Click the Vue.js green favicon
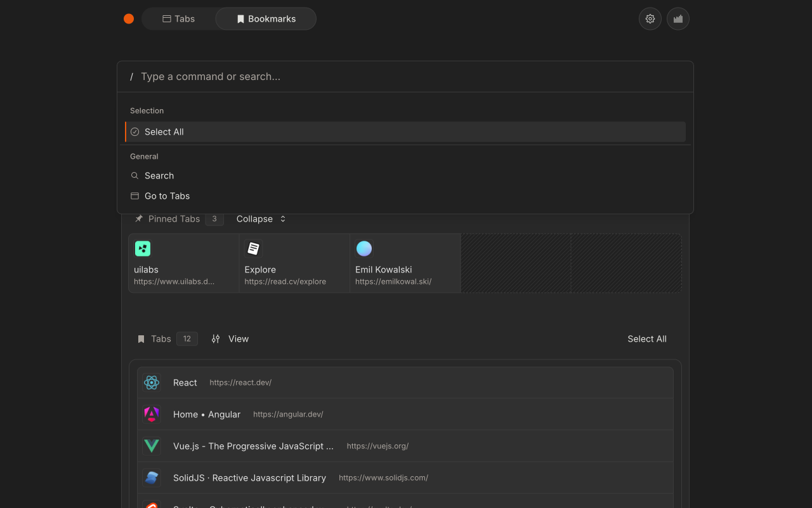 (152, 446)
